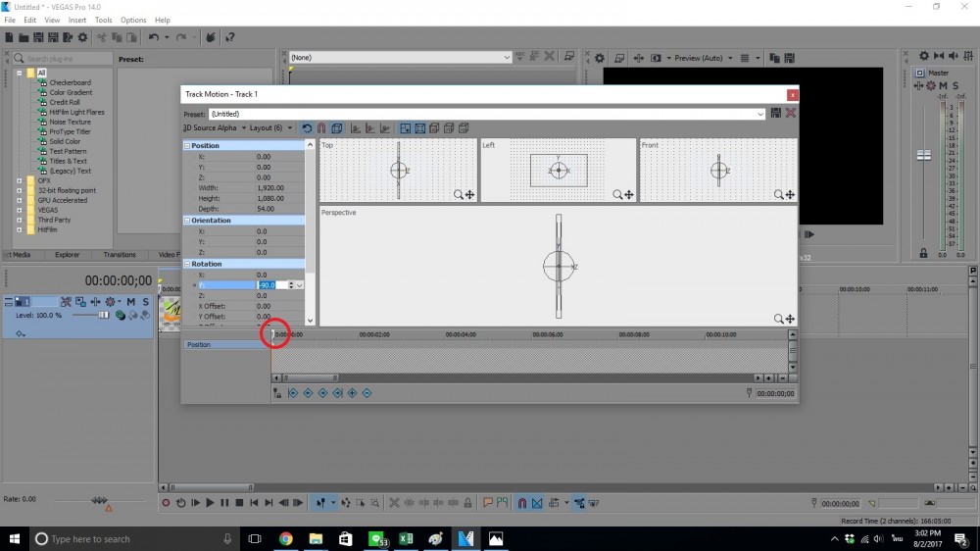The image size is (980, 551).
Task: Click the move cross icon in Perspective view
Action: (x=790, y=319)
